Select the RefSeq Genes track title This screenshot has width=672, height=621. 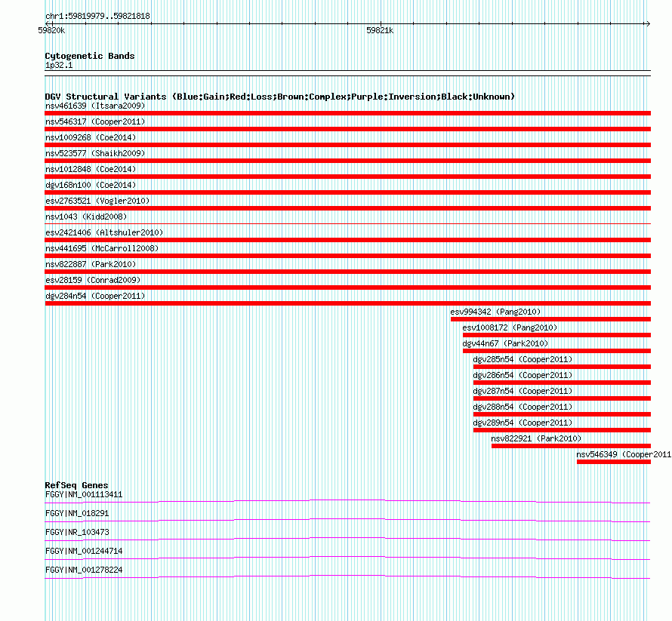pos(77,485)
